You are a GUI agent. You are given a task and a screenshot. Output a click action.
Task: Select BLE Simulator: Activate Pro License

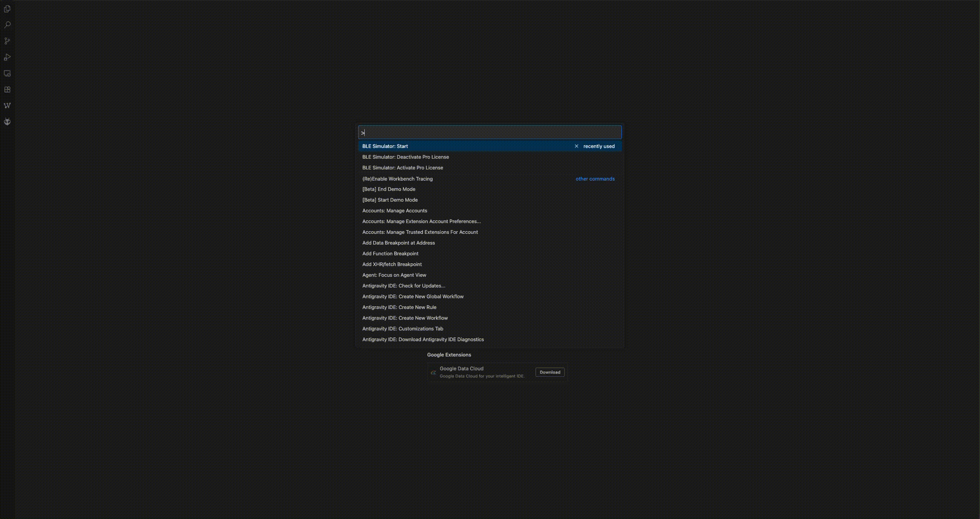[490, 168]
